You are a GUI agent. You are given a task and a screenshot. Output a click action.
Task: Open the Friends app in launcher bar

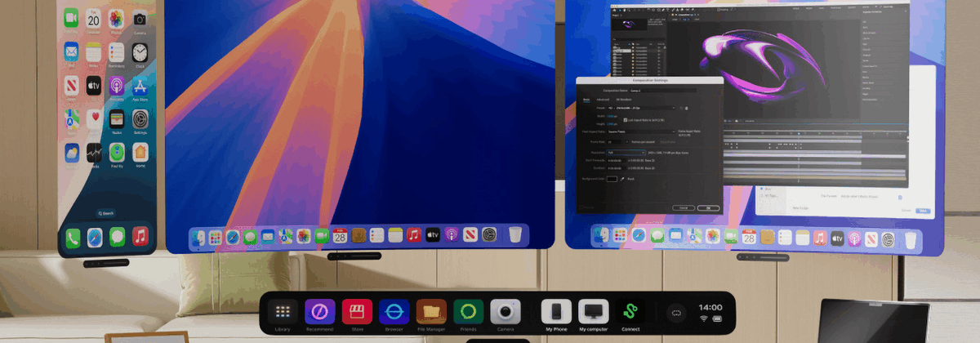468,311
